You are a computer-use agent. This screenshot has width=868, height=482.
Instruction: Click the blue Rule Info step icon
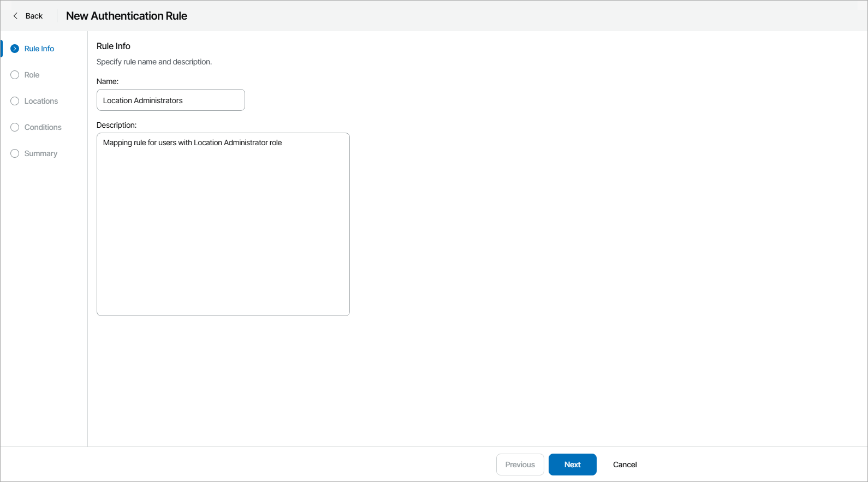point(15,49)
